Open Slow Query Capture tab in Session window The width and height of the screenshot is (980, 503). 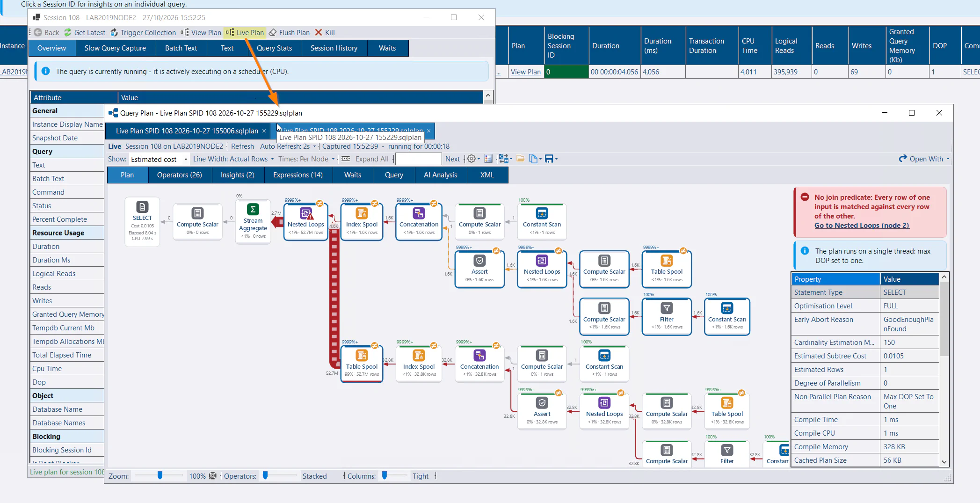pos(115,48)
